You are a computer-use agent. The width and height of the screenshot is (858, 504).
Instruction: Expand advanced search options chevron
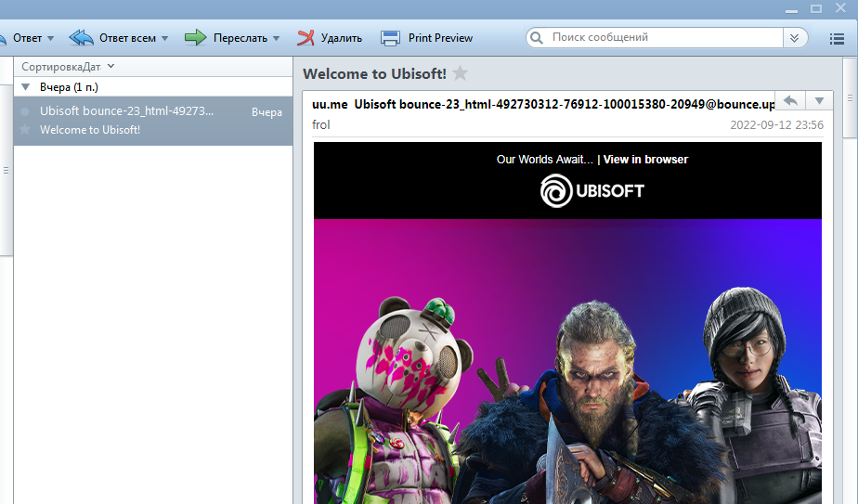(x=795, y=38)
